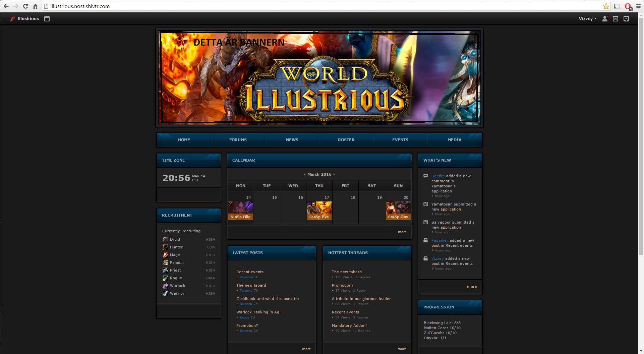Open the HOME navigation tab
Image resolution: width=644 pixels, height=354 pixels.
point(184,140)
